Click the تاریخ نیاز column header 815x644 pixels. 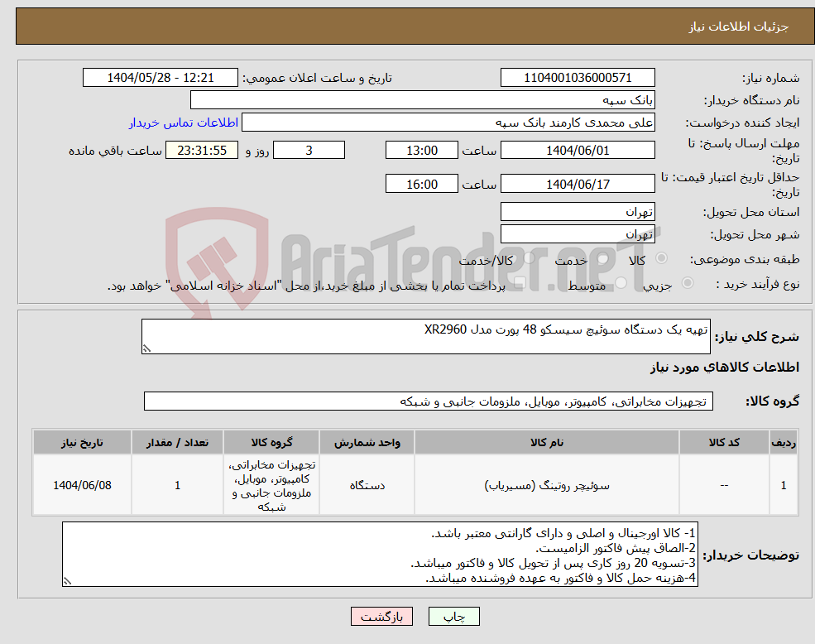[x=82, y=442]
